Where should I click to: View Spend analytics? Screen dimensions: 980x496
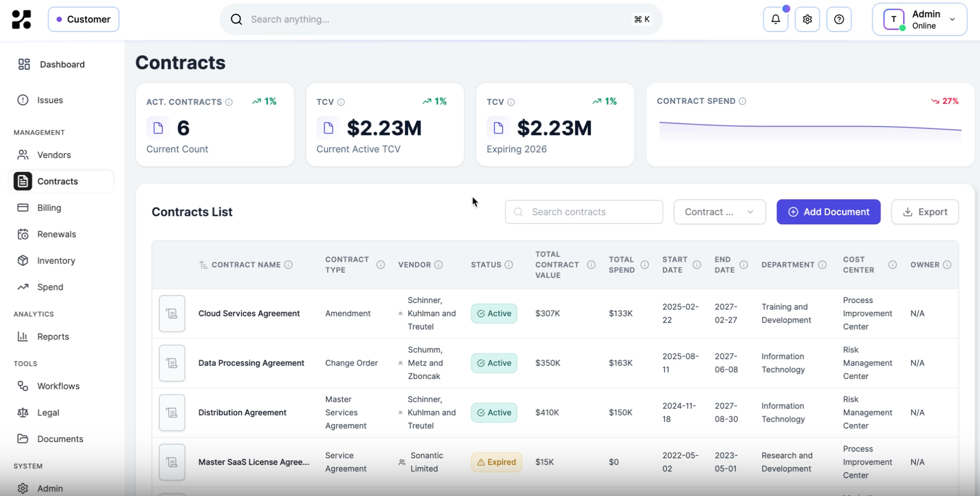[x=49, y=287]
